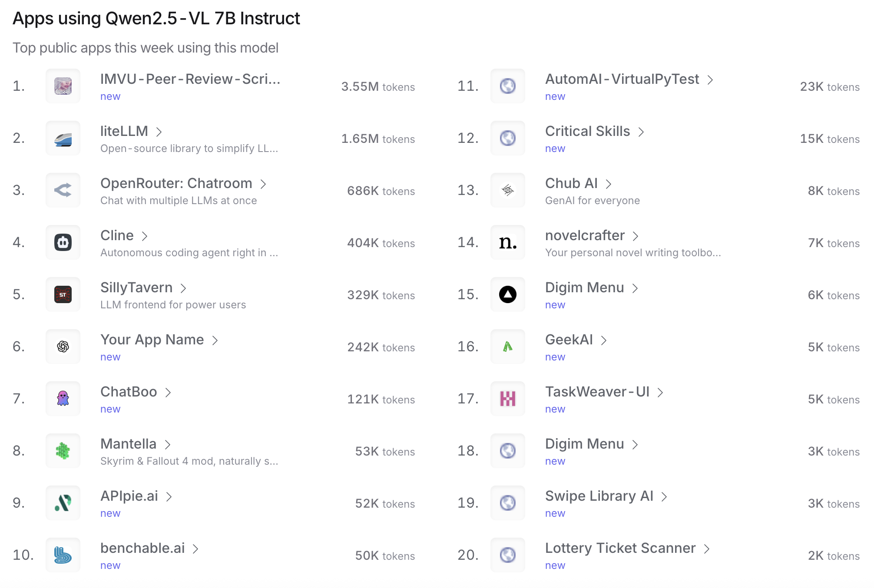Click the benchable.ai blue logo icon
This screenshot has width=874, height=588.
63,555
